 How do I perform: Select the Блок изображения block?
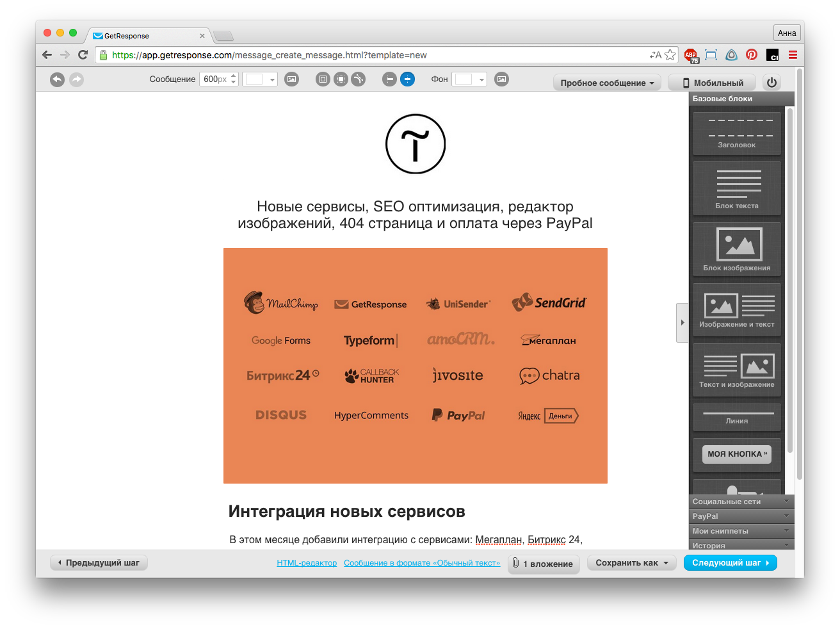point(736,249)
